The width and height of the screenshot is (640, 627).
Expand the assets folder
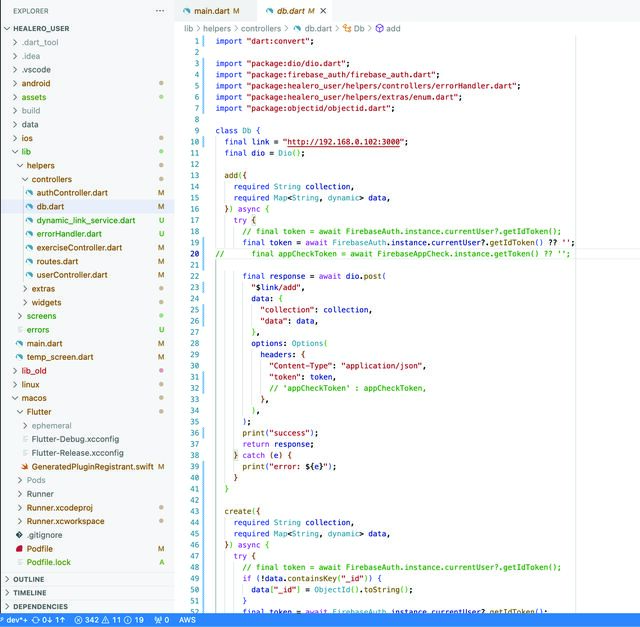pos(15,97)
